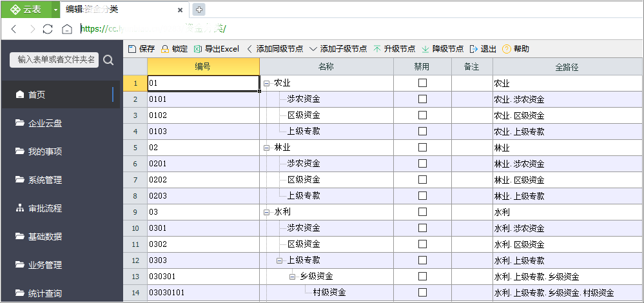This screenshot has width=644, height=303.
Task: Click the upgrade node up-arrow icon
Action: (x=377, y=49)
